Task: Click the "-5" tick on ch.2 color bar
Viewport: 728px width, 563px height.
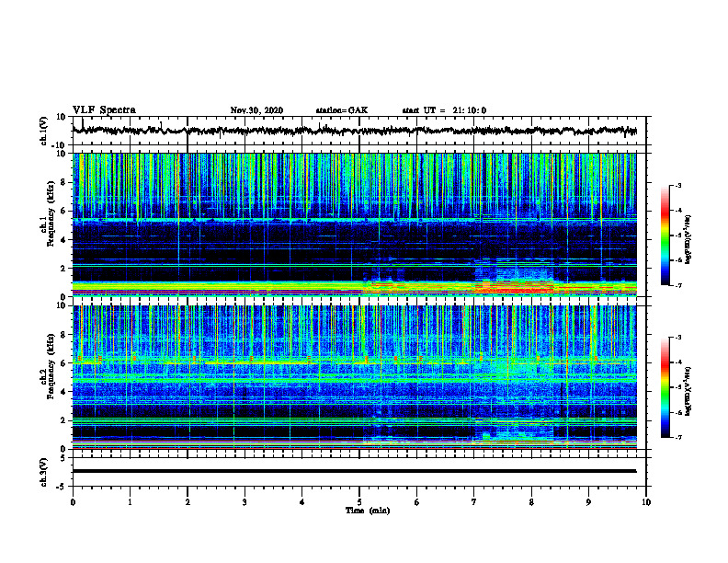Action: coord(677,387)
